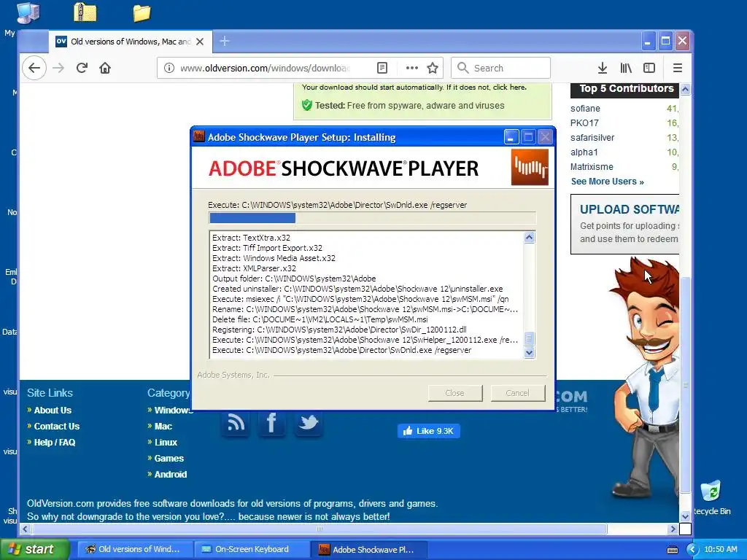Open the Contact Us link
747x560 pixels.
(57, 426)
